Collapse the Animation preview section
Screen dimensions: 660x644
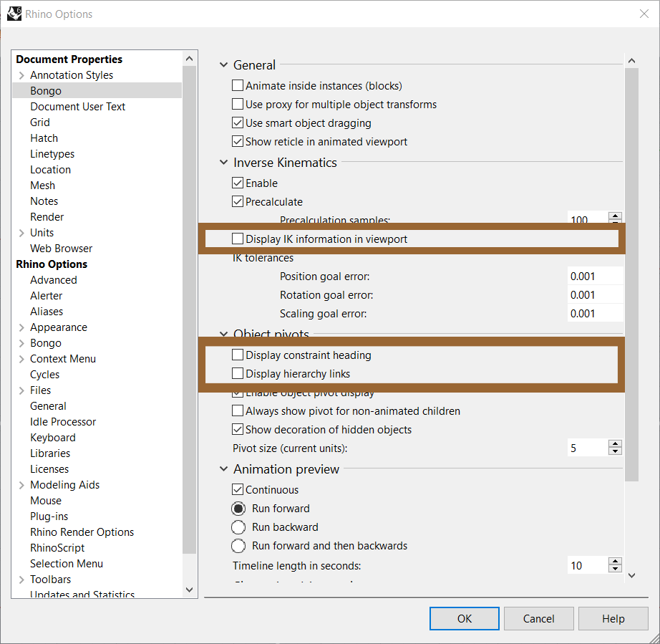[x=223, y=468]
